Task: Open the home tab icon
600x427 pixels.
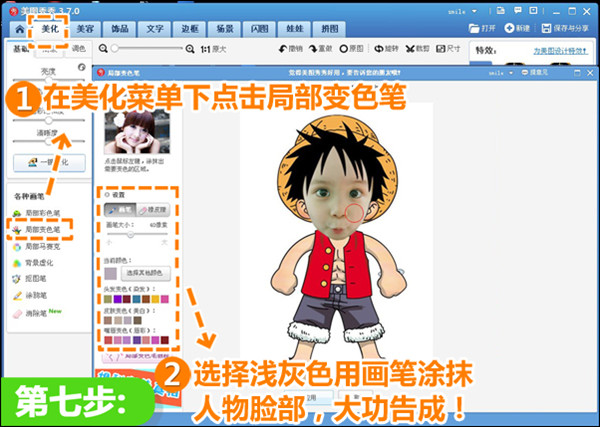Action: [19, 29]
